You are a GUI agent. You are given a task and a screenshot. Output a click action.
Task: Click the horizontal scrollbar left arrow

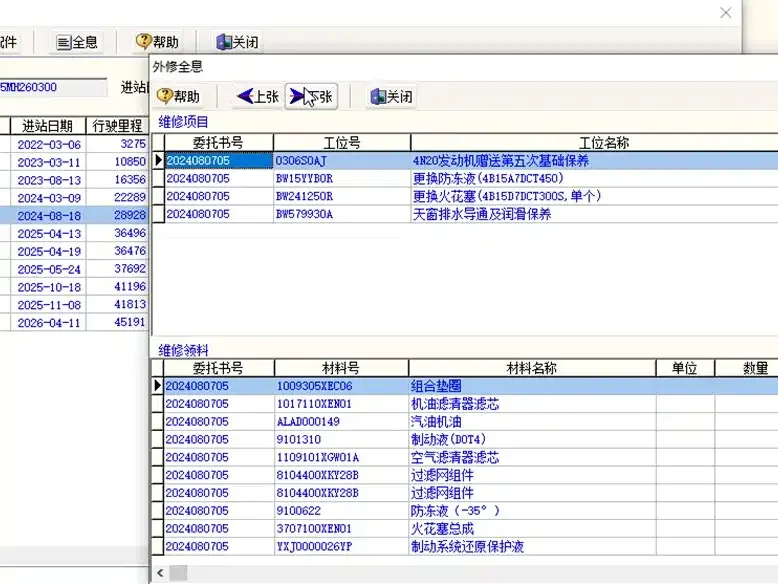click(x=160, y=574)
